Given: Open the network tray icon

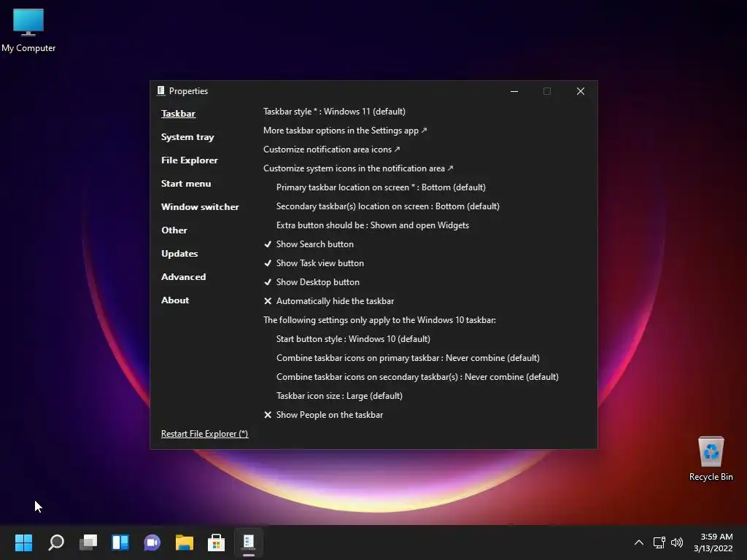Looking at the screenshot, I should 659,542.
